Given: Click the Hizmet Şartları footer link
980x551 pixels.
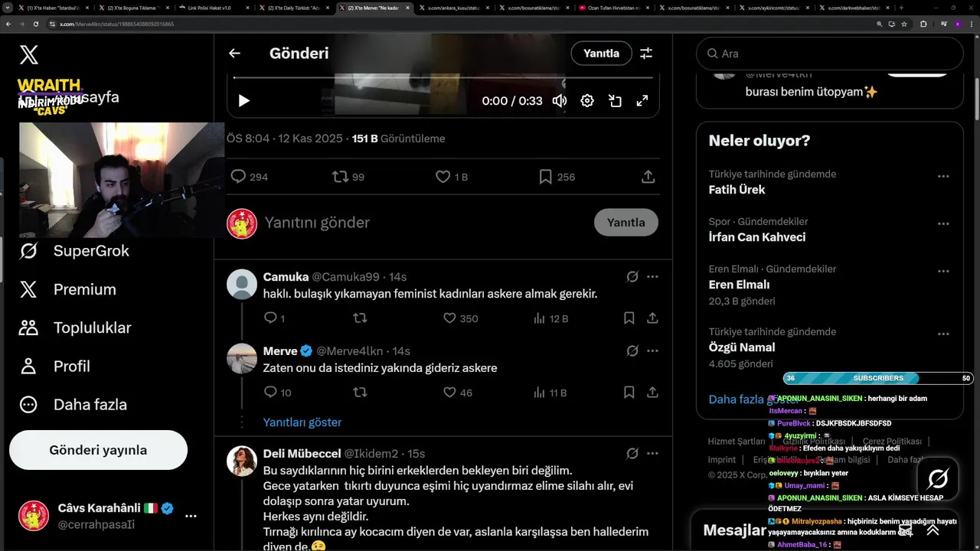Looking at the screenshot, I should [x=737, y=442].
